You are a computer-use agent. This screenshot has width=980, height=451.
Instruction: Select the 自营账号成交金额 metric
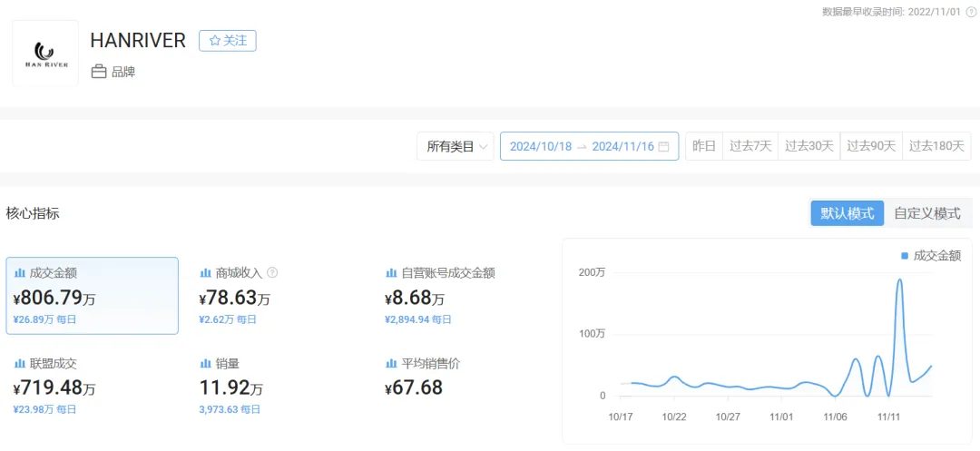pyautogui.click(x=449, y=273)
